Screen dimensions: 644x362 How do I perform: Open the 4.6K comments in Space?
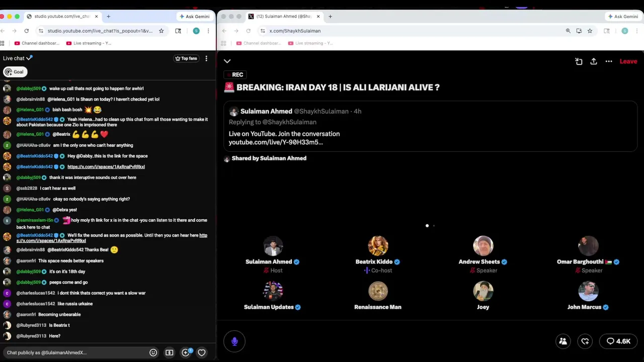click(618, 341)
